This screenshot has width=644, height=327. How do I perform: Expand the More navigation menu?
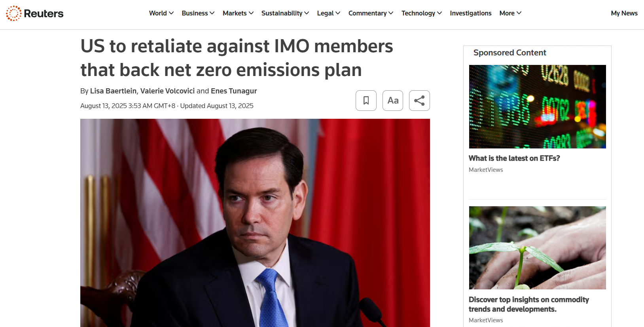510,13
